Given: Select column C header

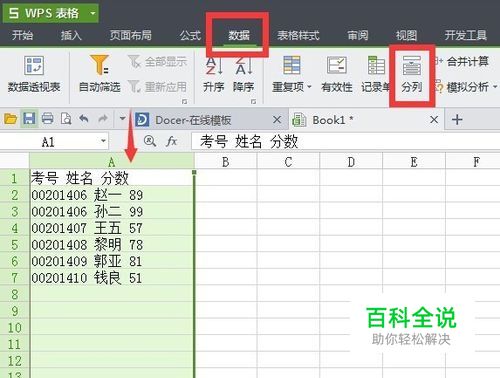Looking at the screenshot, I should [x=288, y=162].
